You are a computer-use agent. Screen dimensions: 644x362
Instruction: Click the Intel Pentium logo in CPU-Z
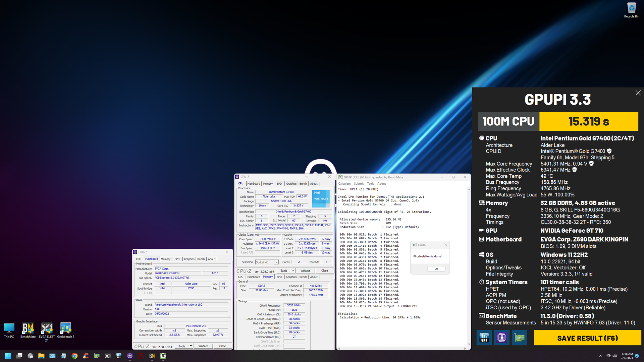(x=321, y=199)
